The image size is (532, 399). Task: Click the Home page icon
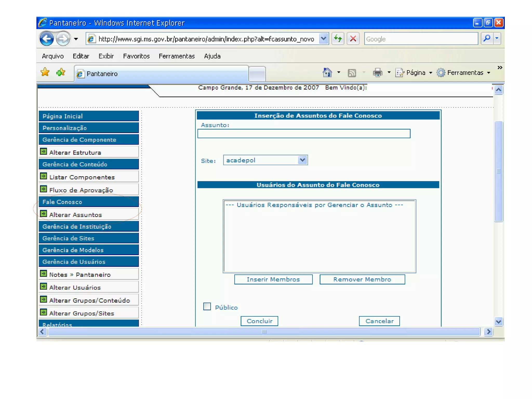click(x=327, y=73)
